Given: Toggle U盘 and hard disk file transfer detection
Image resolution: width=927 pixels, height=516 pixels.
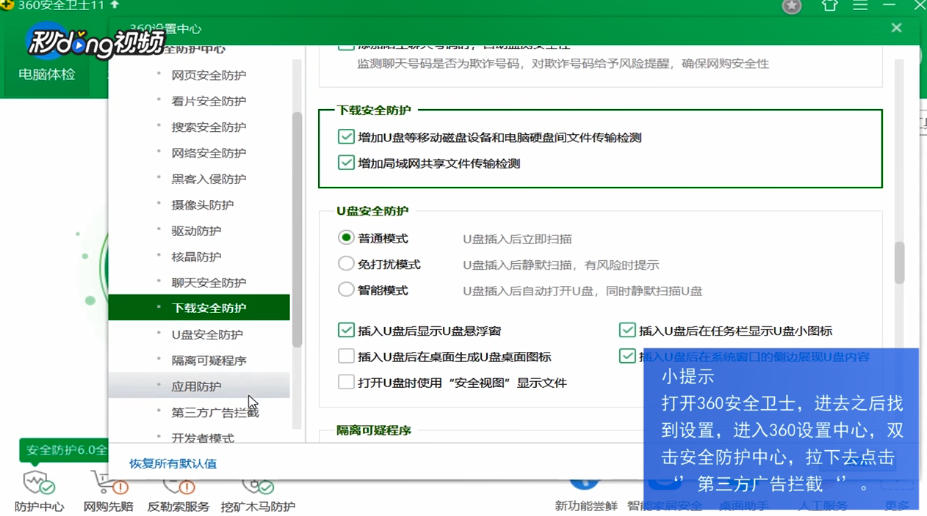Looking at the screenshot, I should pos(346,137).
